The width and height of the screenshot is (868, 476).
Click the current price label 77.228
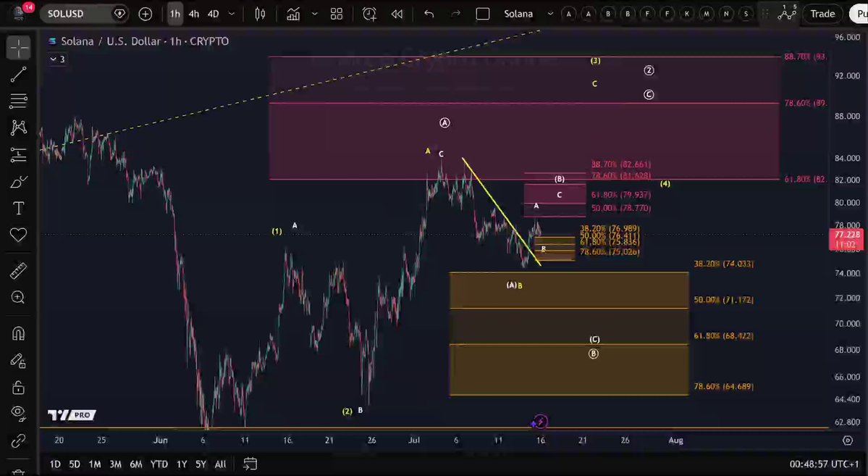[848, 239]
